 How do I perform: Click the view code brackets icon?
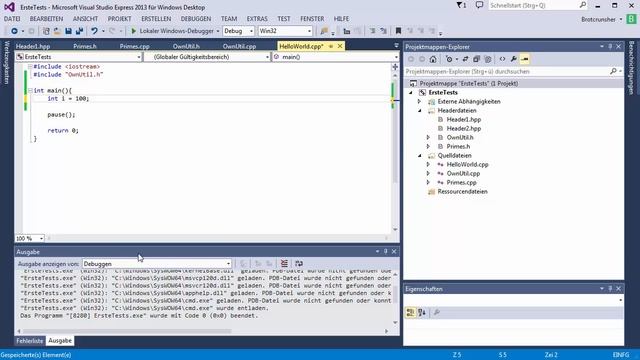tap(502, 59)
